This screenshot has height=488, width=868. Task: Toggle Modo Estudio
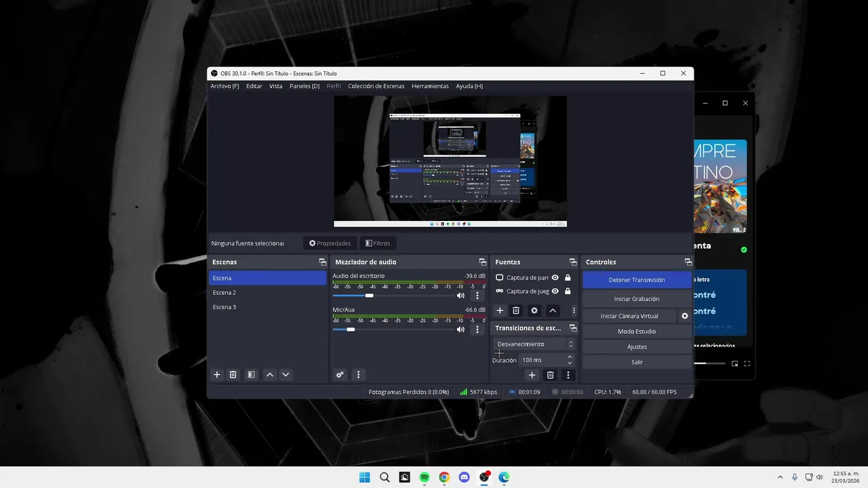(x=637, y=331)
